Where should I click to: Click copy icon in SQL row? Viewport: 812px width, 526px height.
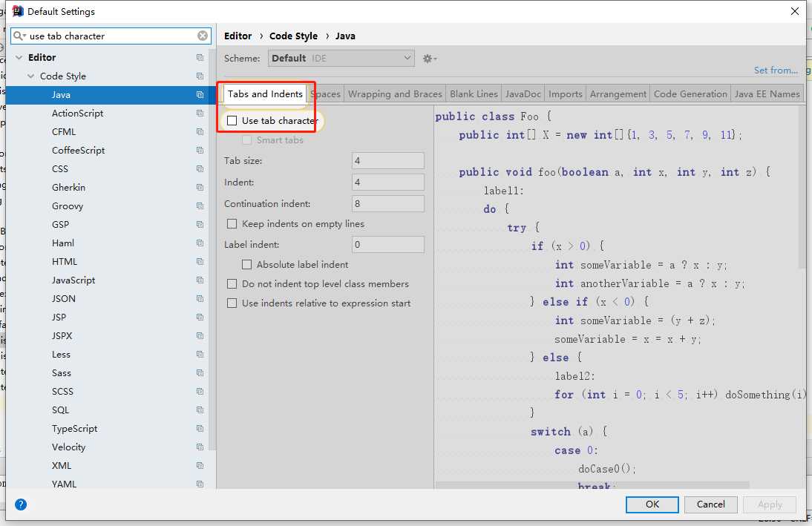[x=200, y=410]
